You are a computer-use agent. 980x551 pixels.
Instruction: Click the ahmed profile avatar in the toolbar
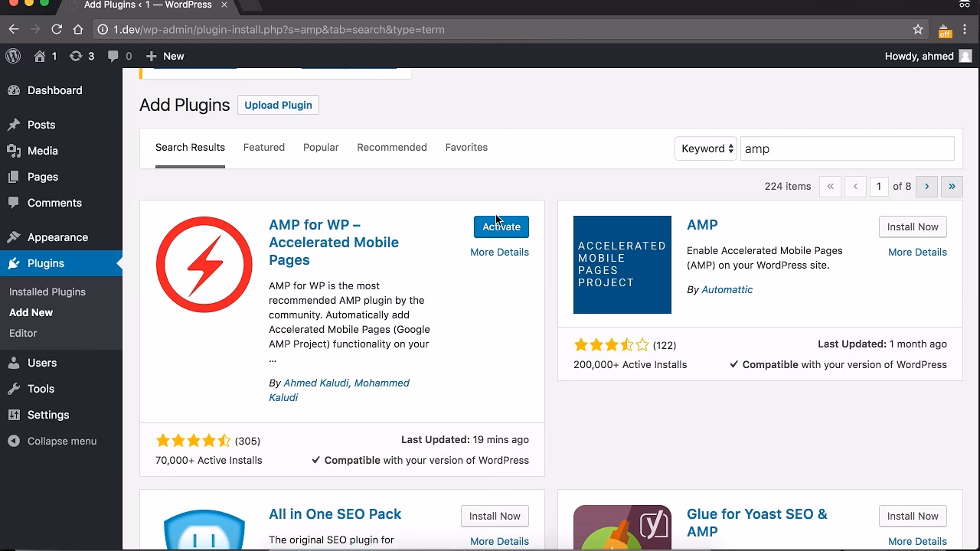[x=965, y=55]
